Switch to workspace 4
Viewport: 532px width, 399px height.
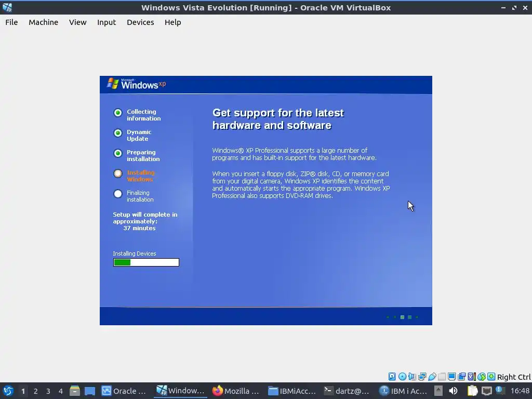tap(61, 391)
